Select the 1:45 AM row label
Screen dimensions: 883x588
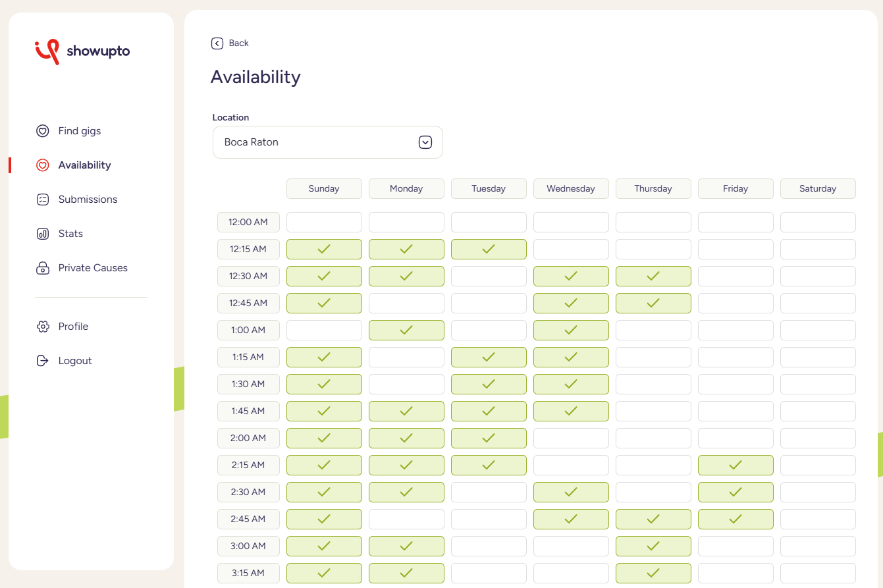click(x=248, y=411)
